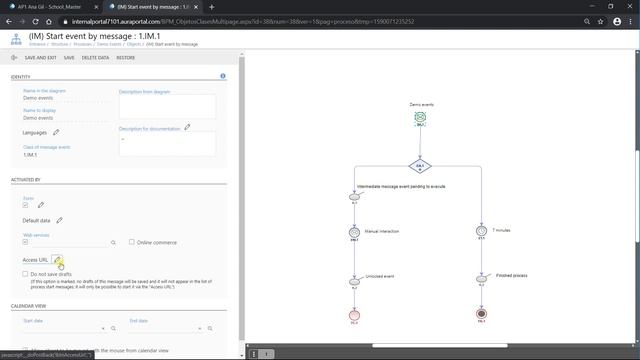Click the Description from diagram text box
This screenshot has width=640, height=360.
[x=167, y=107]
